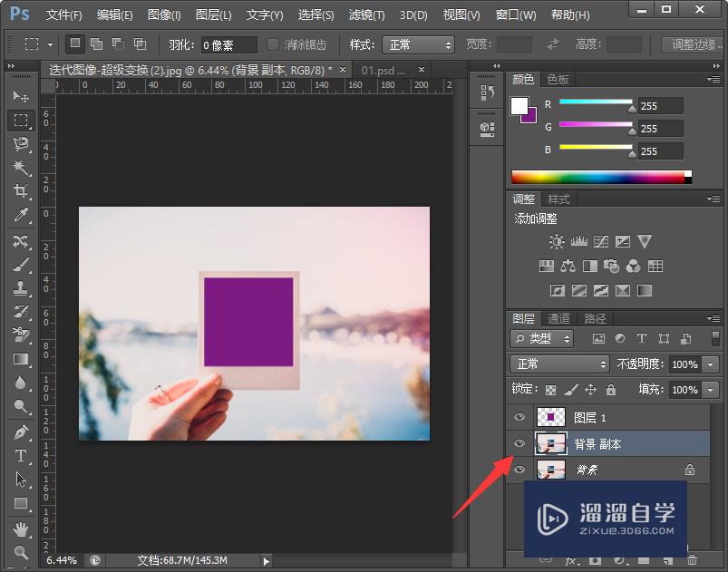Image resolution: width=728 pixels, height=572 pixels.
Task: Add a Brightness/Contrast adjustment
Action: 557,241
